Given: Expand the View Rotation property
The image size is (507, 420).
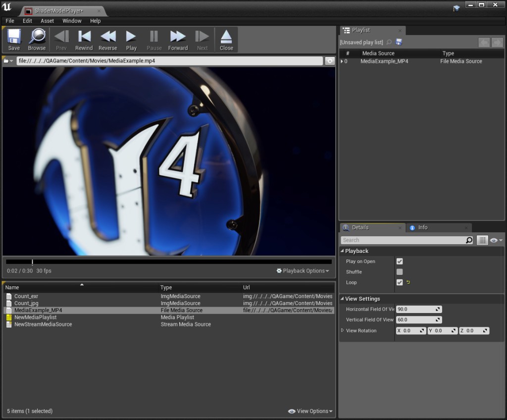Looking at the screenshot, I should click(x=343, y=330).
